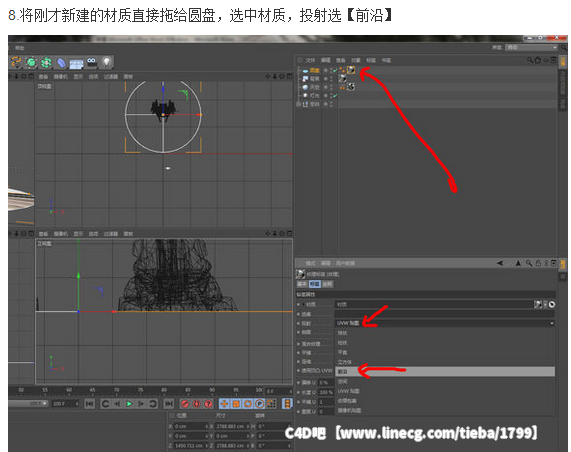Viewport: 571px width, 452px height.
Task: Click bottom viewport zoom icon
Action: (x=275, y=233)
